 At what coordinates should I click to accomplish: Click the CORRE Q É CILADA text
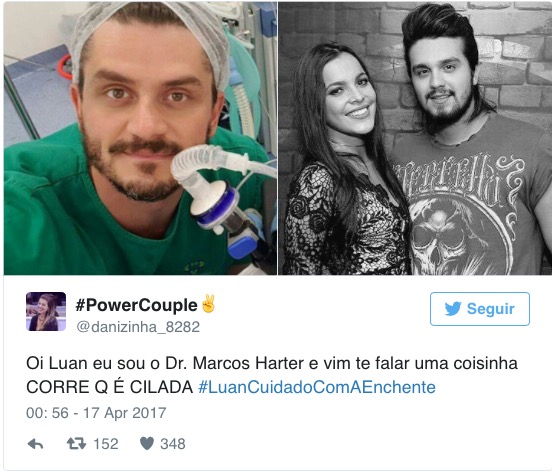click(109, 387)
